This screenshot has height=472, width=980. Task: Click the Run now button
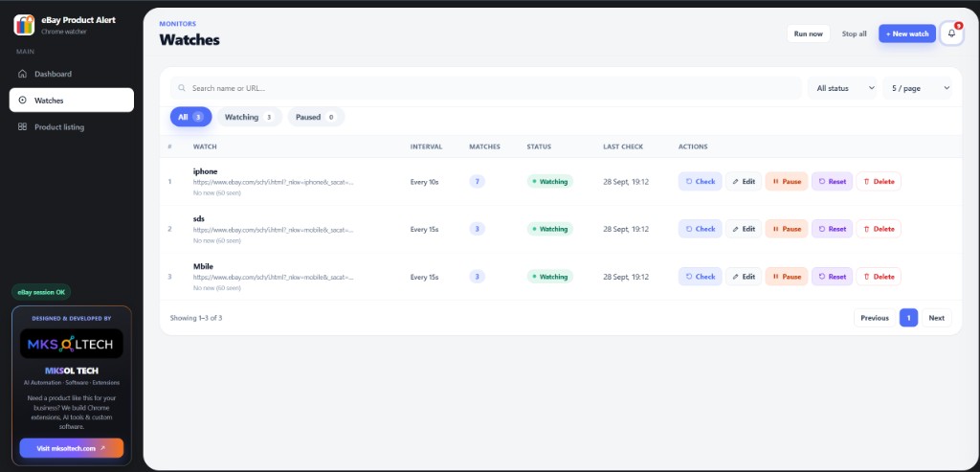[x=808, y=34]
